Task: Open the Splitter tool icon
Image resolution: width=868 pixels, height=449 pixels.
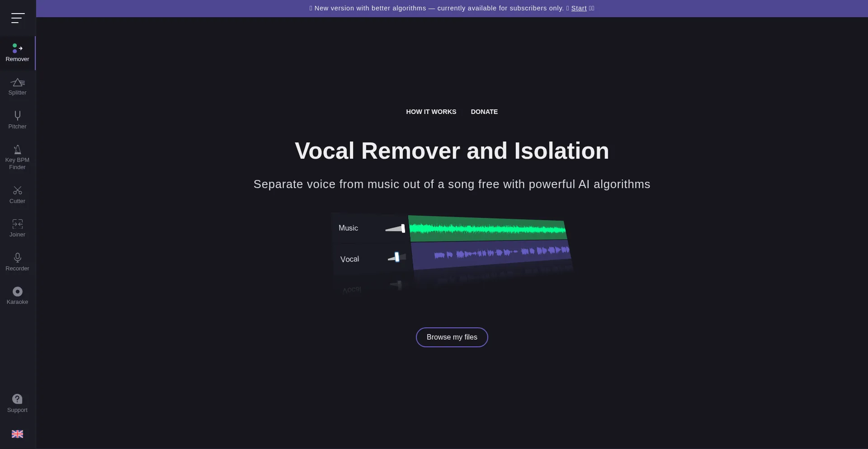Action: point(17,82)
